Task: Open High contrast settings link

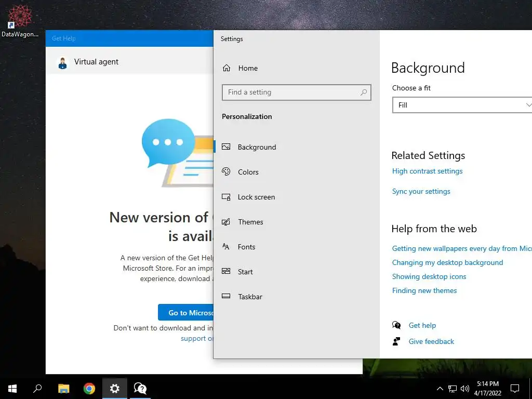Action: pyautogui.click(x=427, y=171)
